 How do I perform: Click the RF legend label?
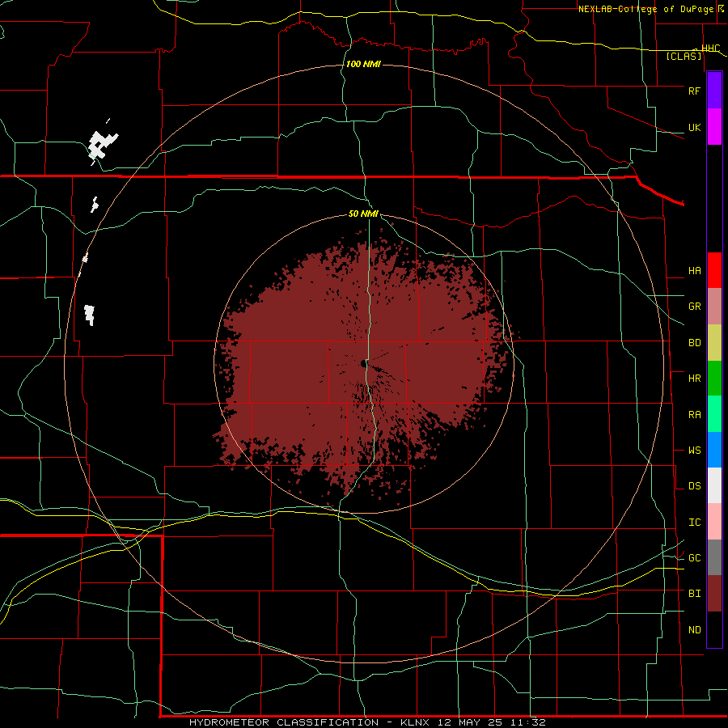694,91
